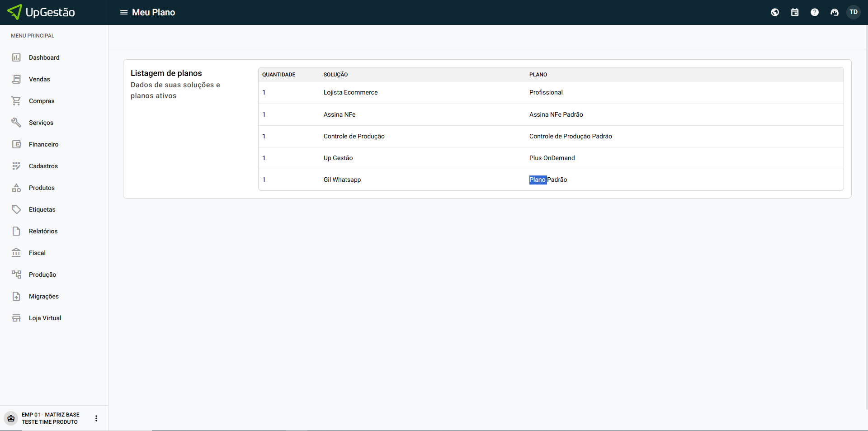This screenshot has width=868, height=431.
Task: Open the company three-dot options menu
Action: (x=96, y=418)
